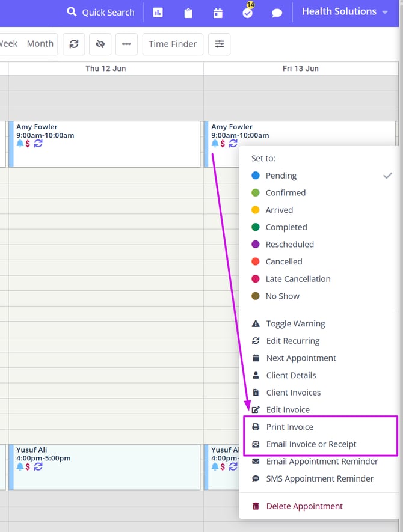403x532 pixels.
Task: Expand the Health Solutions account dropdown
Action: pos(345,11)
